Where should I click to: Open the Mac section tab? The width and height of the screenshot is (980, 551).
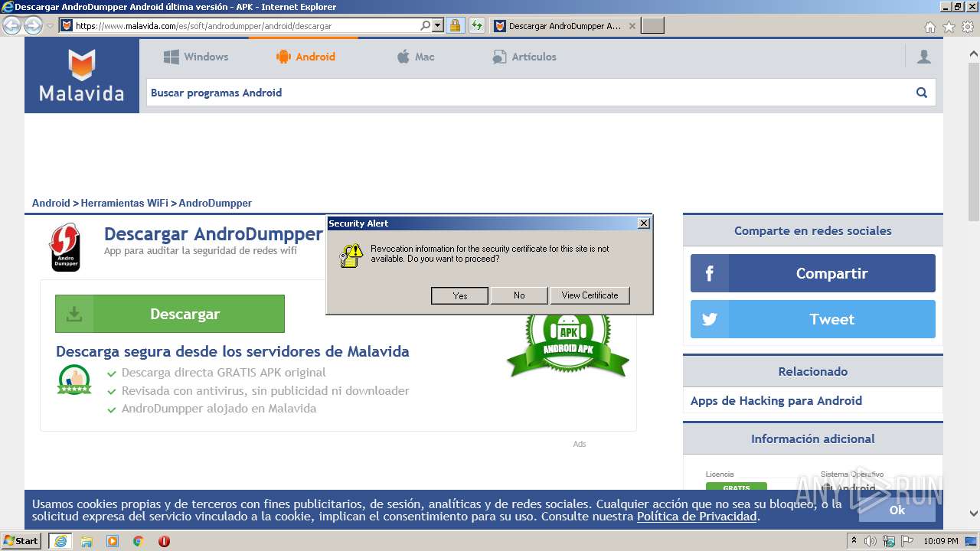pos(415,57)
